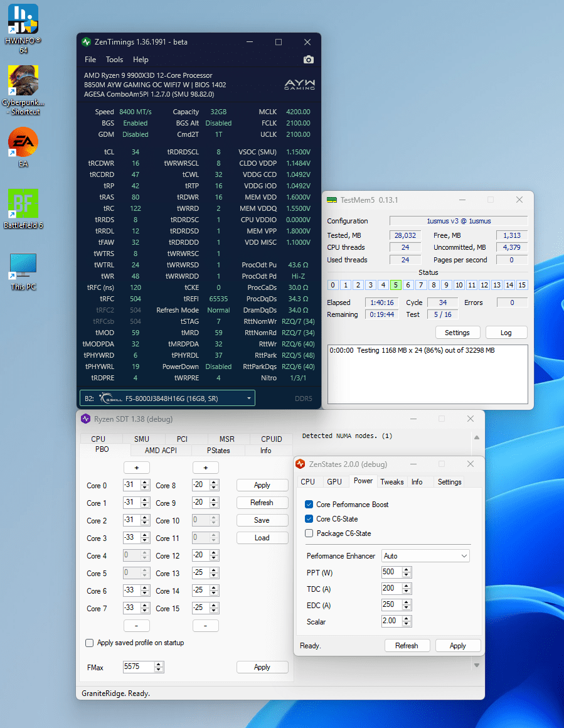This screenshot has width=564, height=728.
Task: Switch to the Tweaks tab in ZenStates
Action: click(x=391, y=482)
